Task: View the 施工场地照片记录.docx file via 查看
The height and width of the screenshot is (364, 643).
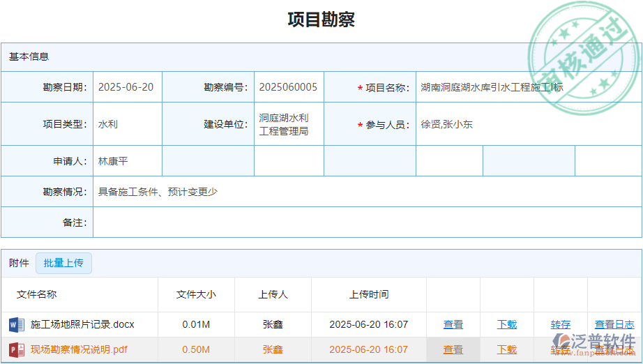Action: point(453,325)
